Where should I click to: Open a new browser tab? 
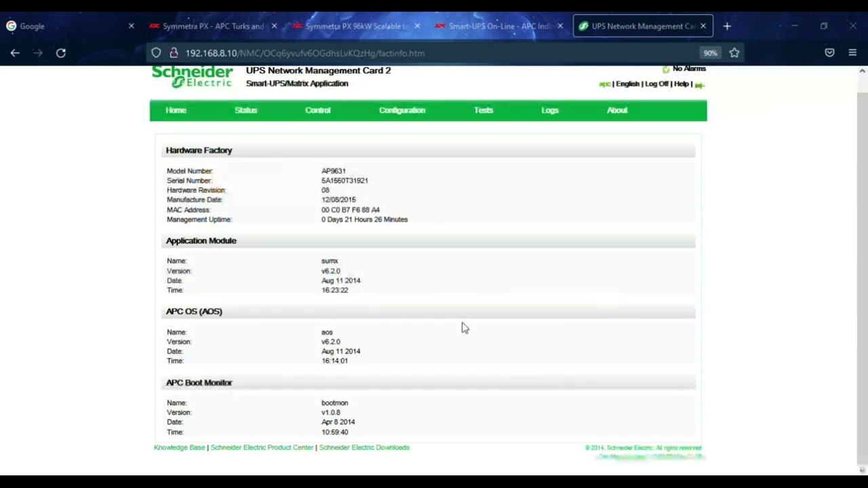point(727,26)
